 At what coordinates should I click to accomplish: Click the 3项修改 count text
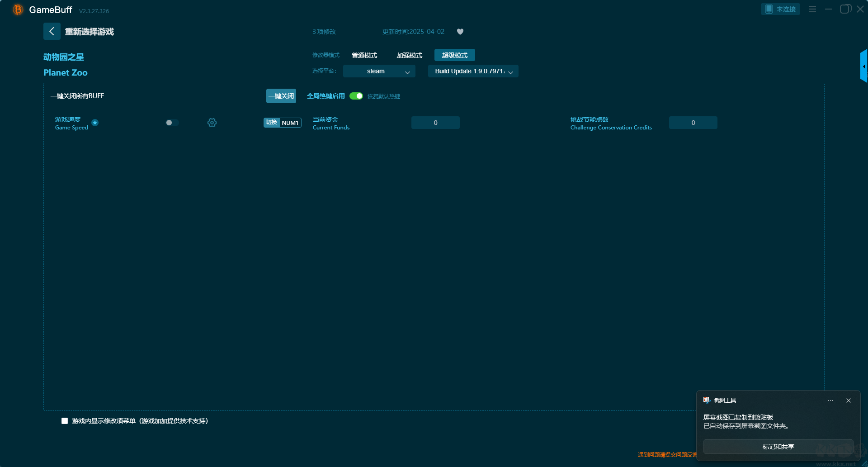324,32
